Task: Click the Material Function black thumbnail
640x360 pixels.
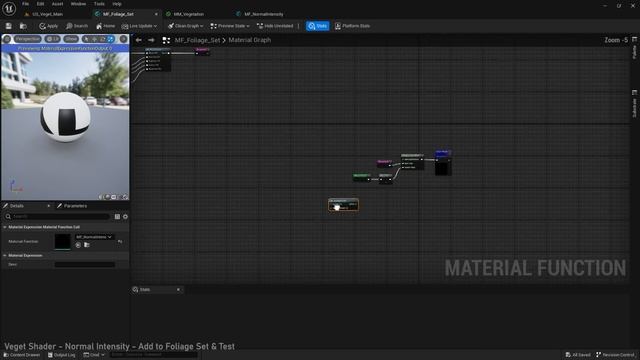Action: 62,241
